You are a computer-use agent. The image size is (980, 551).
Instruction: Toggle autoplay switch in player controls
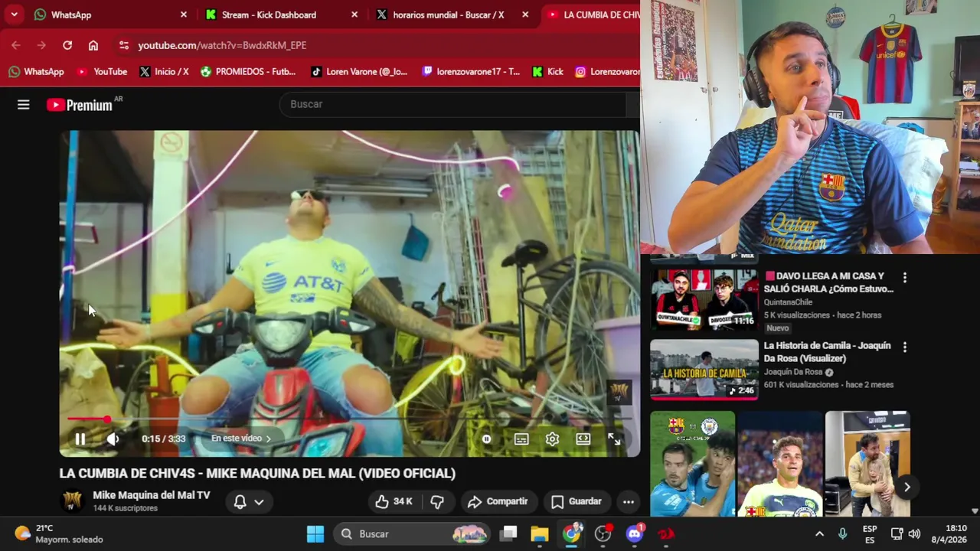point(486,439)
